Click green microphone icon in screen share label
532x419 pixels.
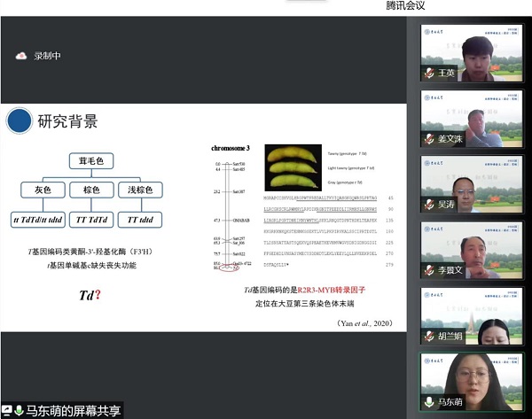pos(19,410)
